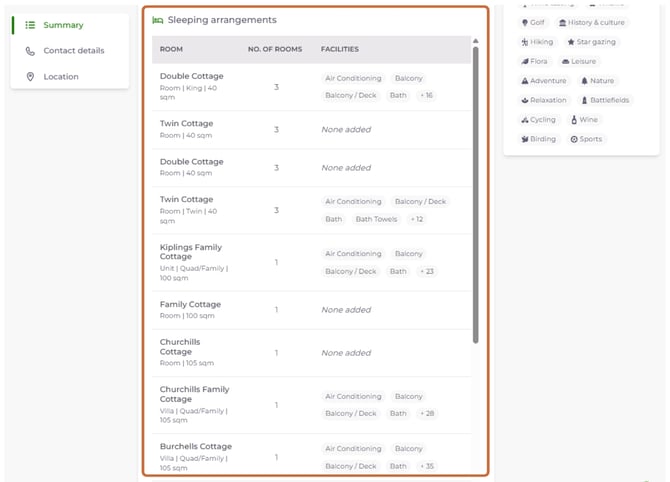
Task: Open Contact details in sidebar
Action: point(73,51)
